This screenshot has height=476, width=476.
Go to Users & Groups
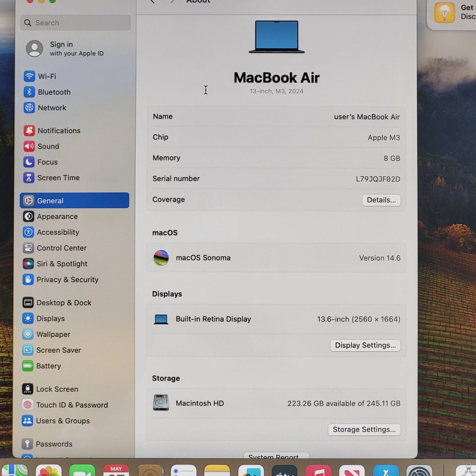(x=75, y=421)
